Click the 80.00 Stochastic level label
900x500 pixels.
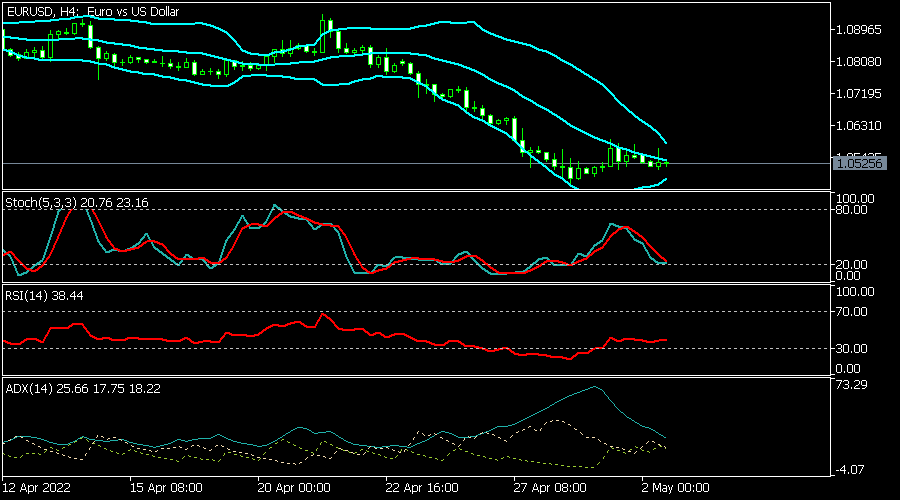point(855,210)
